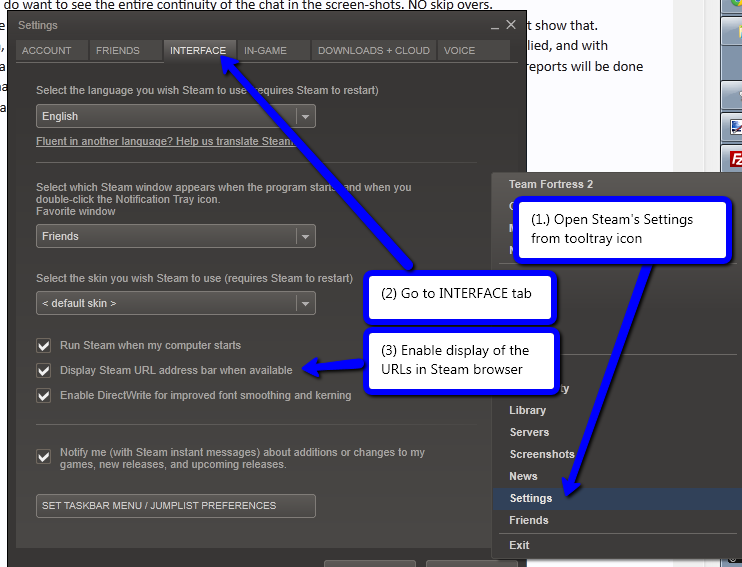Screen dimensions: 742x567
Task: Open the IN-GAME tab
Action: (273, 51)
